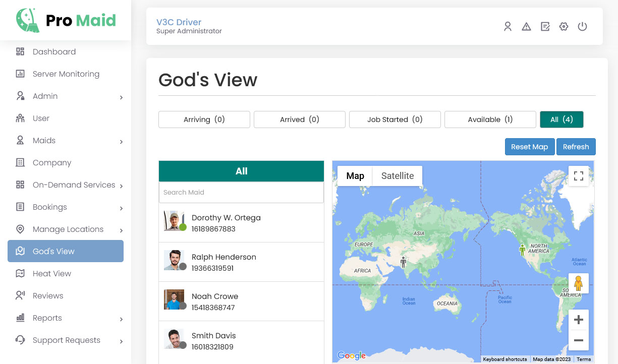Zoom in the map with plus

pyautogui.click(x=579, y=320)
